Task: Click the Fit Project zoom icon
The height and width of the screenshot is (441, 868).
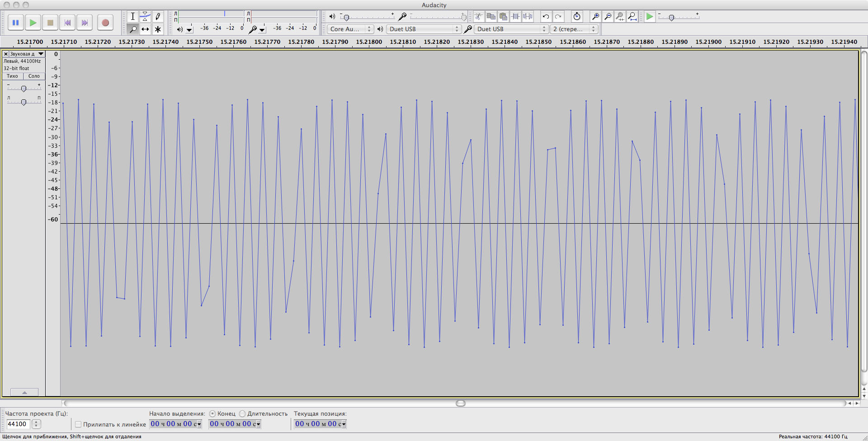Action: [632, 17]
